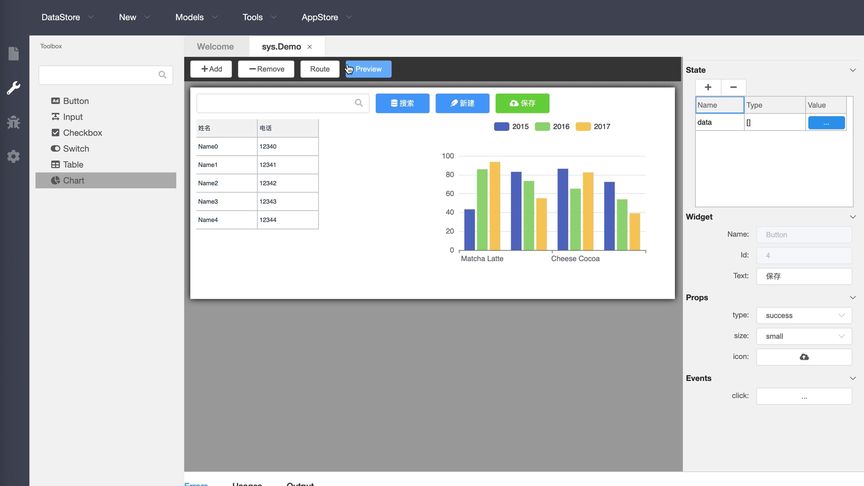Image resolution: width=864 pixels, height=486 pixels.
Task: Click the minus icon to remove state
Action: point(733,87)
